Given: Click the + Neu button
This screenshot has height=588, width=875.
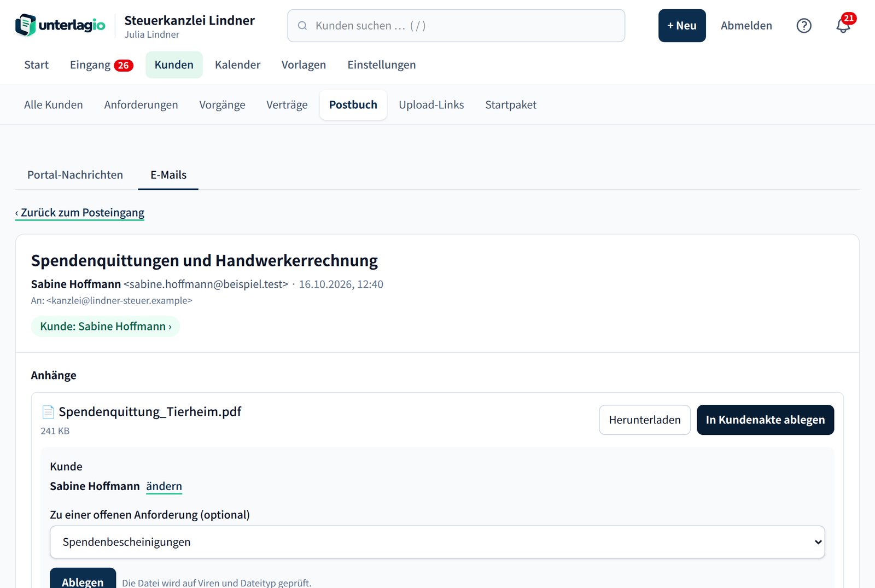Looking at the screenshot, I should (682, 26).
